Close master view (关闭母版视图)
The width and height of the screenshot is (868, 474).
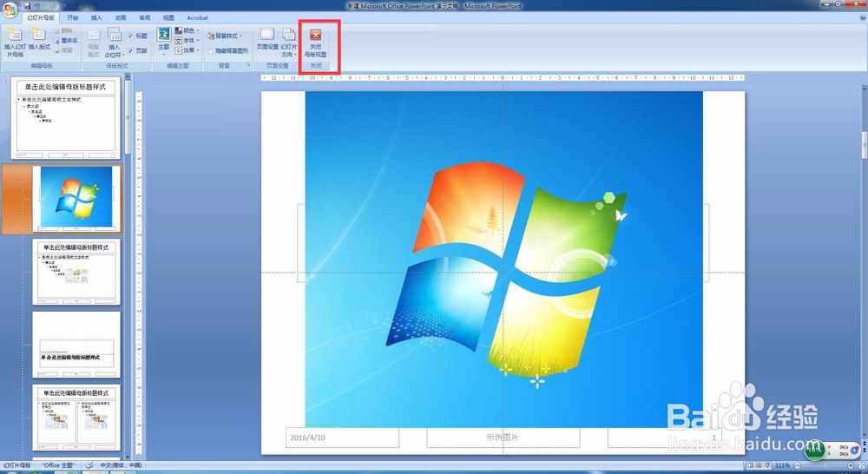(316, 43)
